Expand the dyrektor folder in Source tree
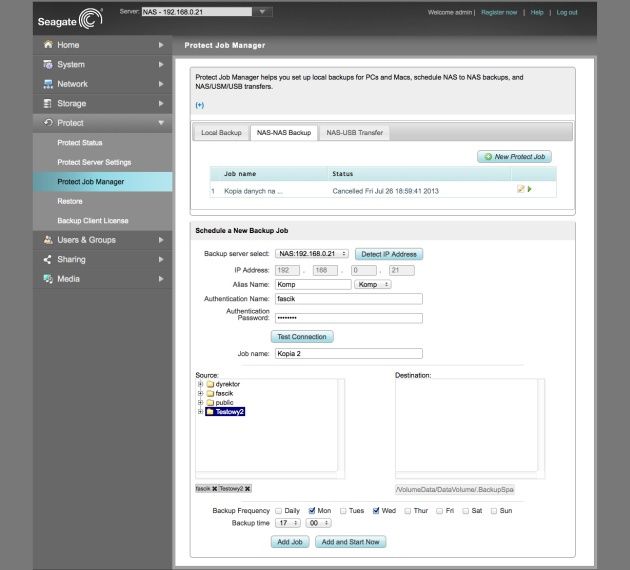 200,384
